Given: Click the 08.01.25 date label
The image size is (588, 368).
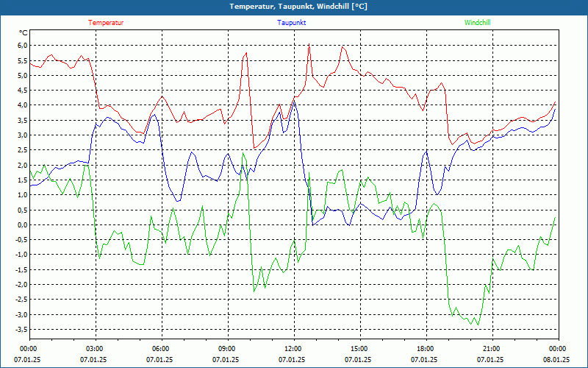Looking at the screenshot, I should point(556,360).
